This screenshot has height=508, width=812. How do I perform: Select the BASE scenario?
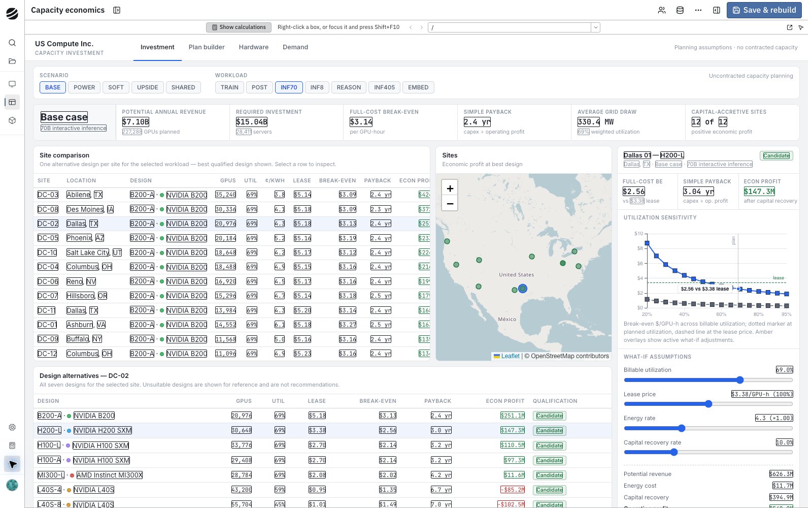pos(53,87)
